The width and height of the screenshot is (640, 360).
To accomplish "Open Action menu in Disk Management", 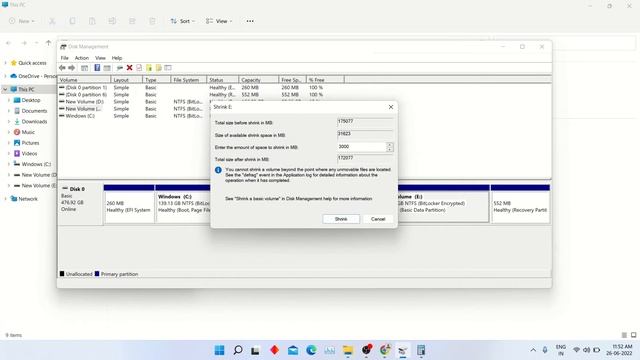I will [x=81, y=58].
